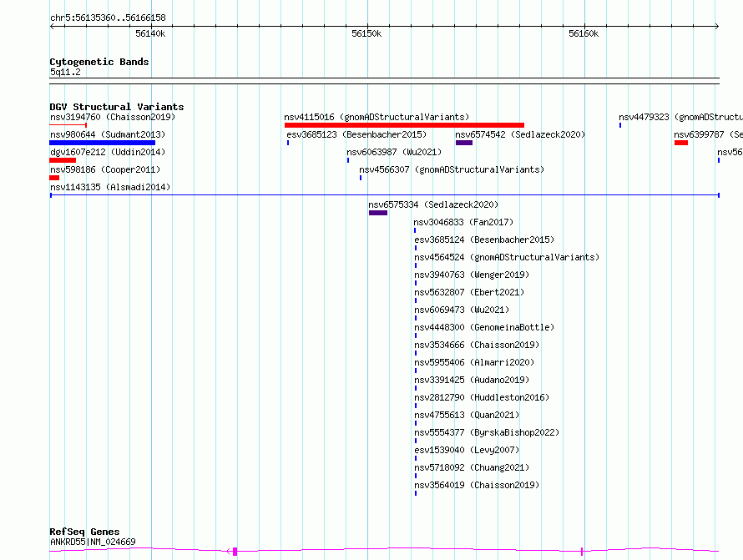Select the long red nsv4115016 gnomAD bar

pos(404,125)
